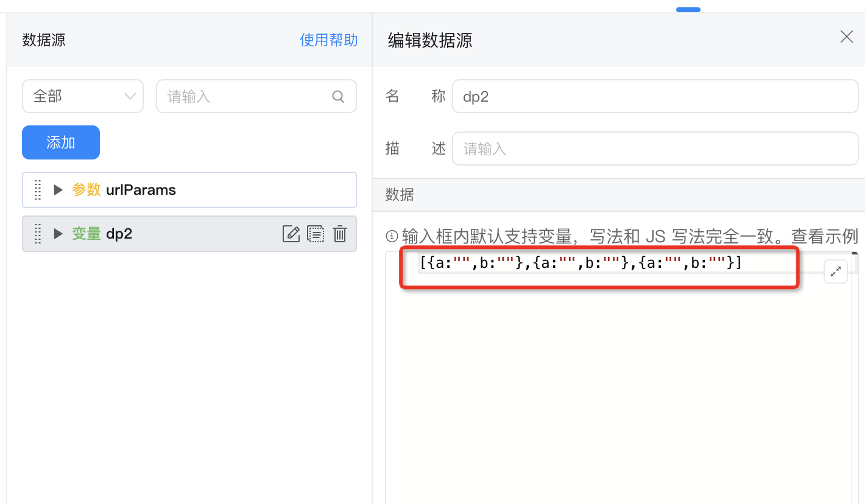This screenshot has height=504, width=865.
Task: Click the 描述 input field
Action: [655, 149]
